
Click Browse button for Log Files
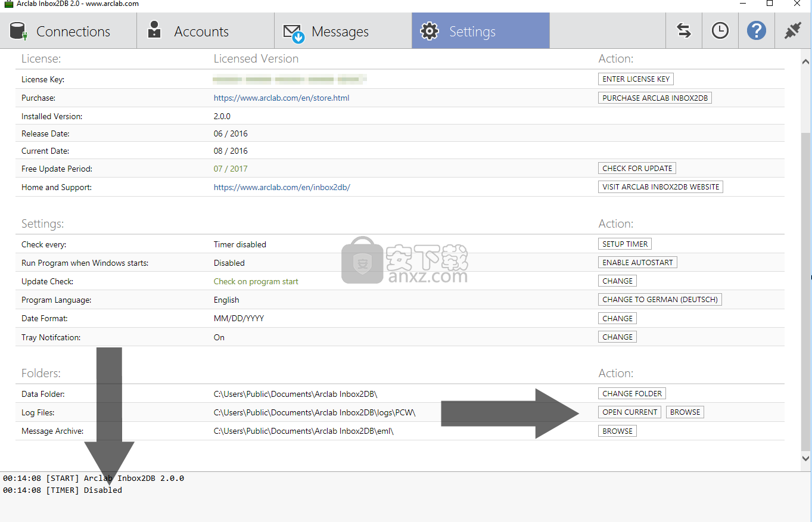pos(685,412)
